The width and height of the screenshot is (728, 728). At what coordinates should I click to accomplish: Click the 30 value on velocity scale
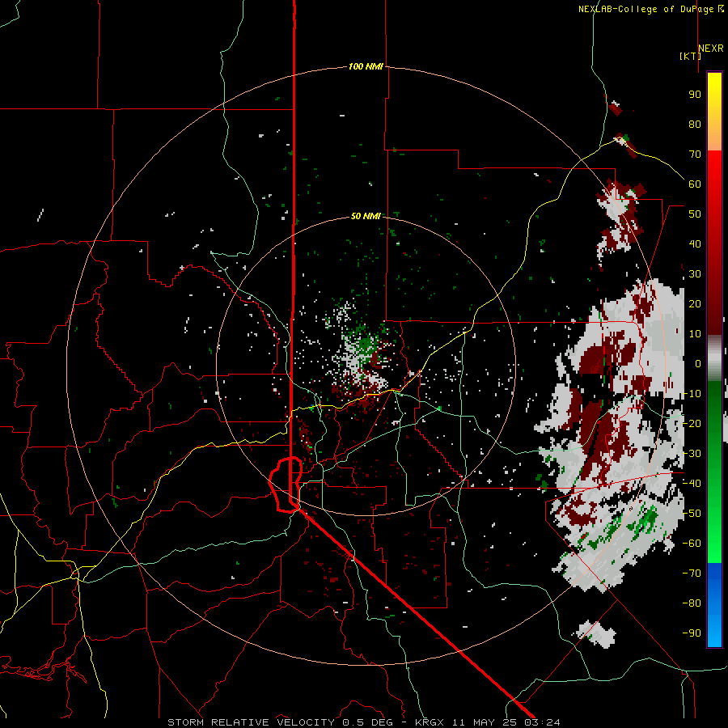coord(695,274)
